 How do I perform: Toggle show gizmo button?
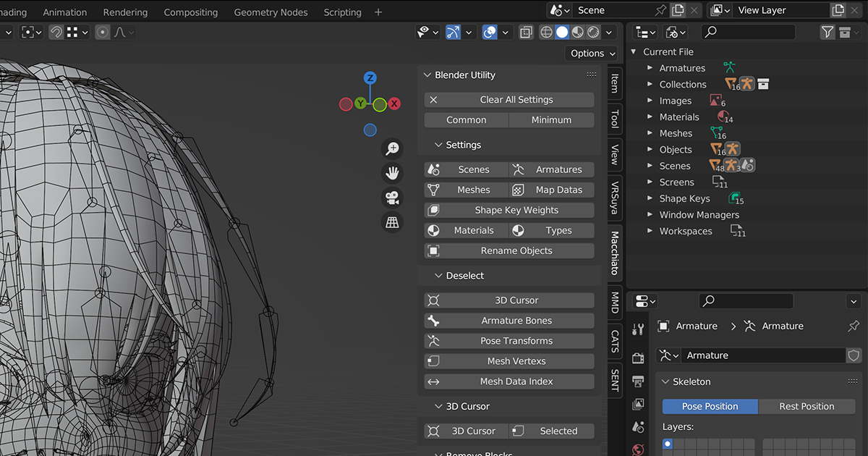click(454, 32)
